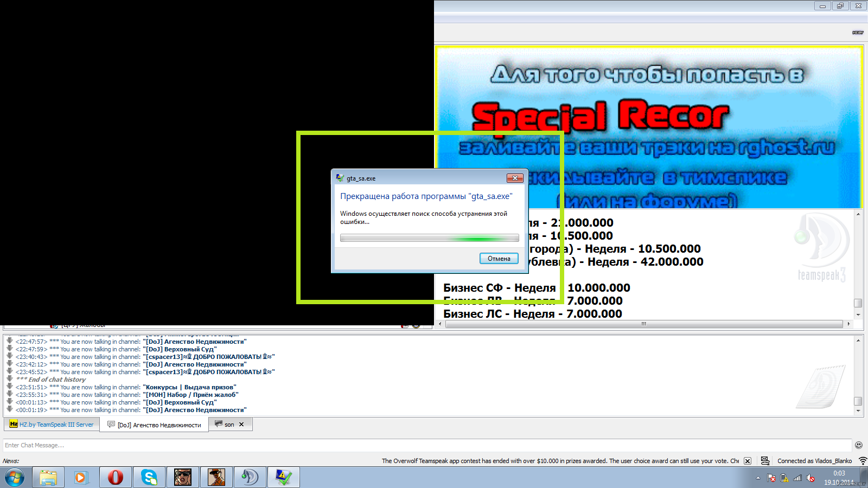Close the son chat tab
868x488 pixels.
tap(241, 425)
